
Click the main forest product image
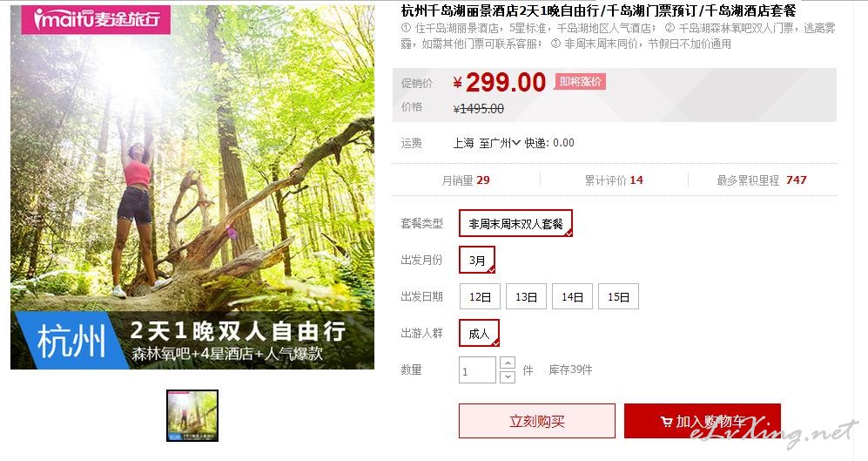[192, 187]
